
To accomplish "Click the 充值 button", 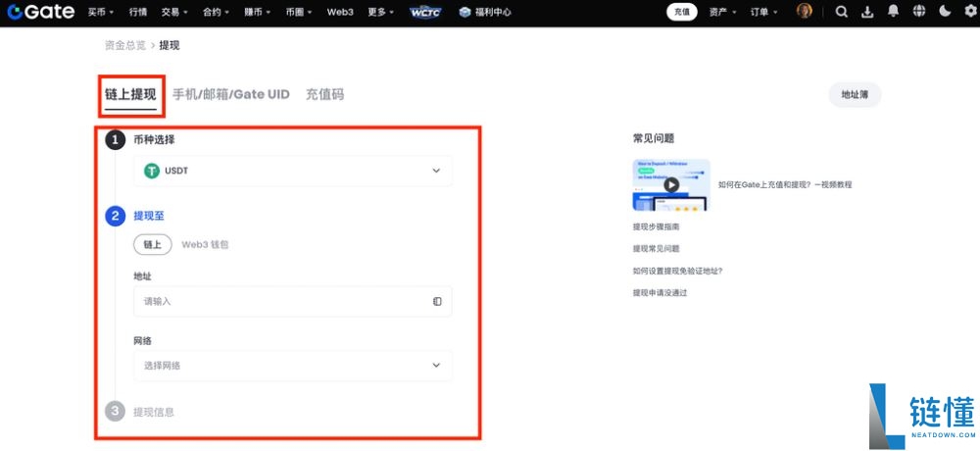I will [x=682, y=12].
